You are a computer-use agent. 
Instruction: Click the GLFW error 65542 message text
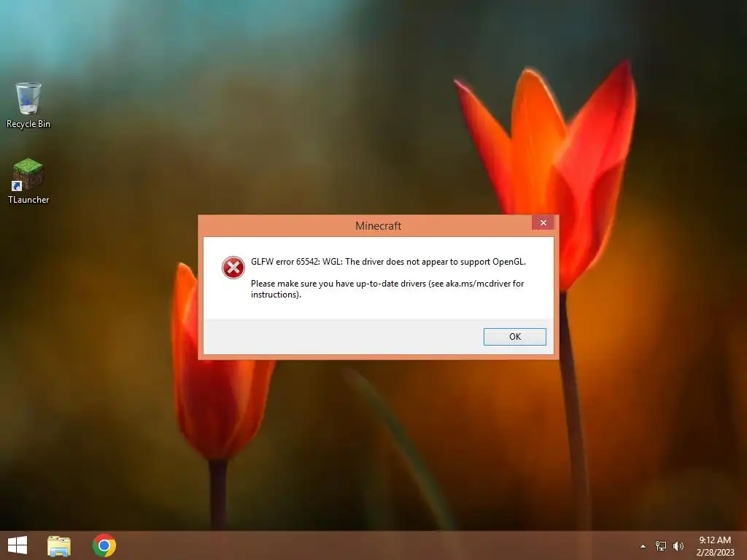388,262
